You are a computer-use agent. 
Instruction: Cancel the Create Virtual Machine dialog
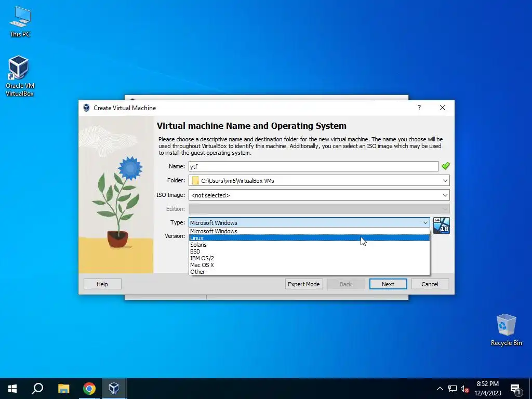tap(430, 284)
